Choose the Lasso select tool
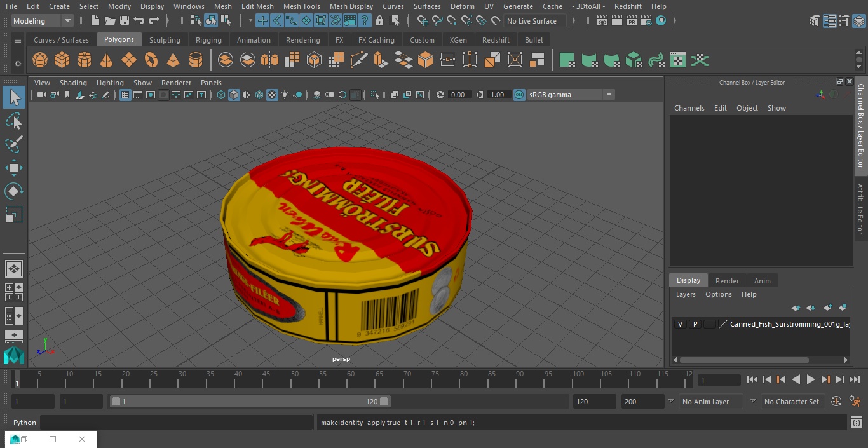Screen dimensions: 868x448 click(13, 121)
